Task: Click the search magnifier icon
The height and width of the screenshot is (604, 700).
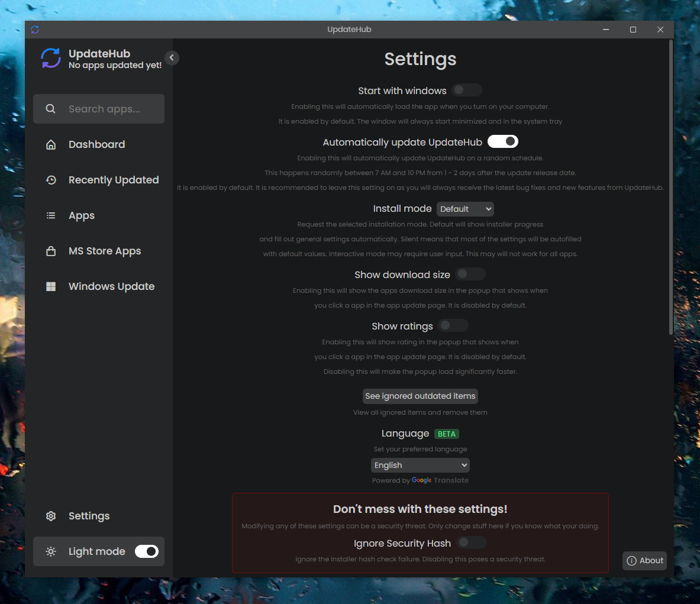Action: click(x=51, y=109)
